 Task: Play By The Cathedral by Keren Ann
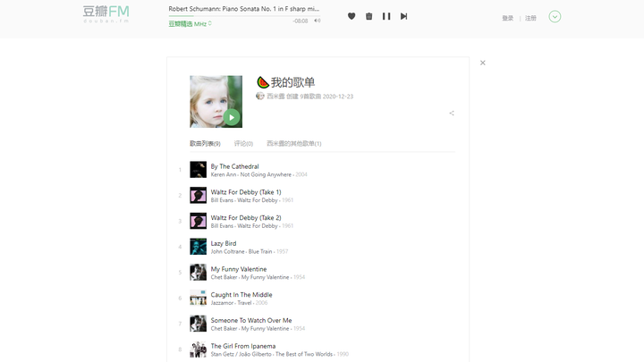point(234,166)
